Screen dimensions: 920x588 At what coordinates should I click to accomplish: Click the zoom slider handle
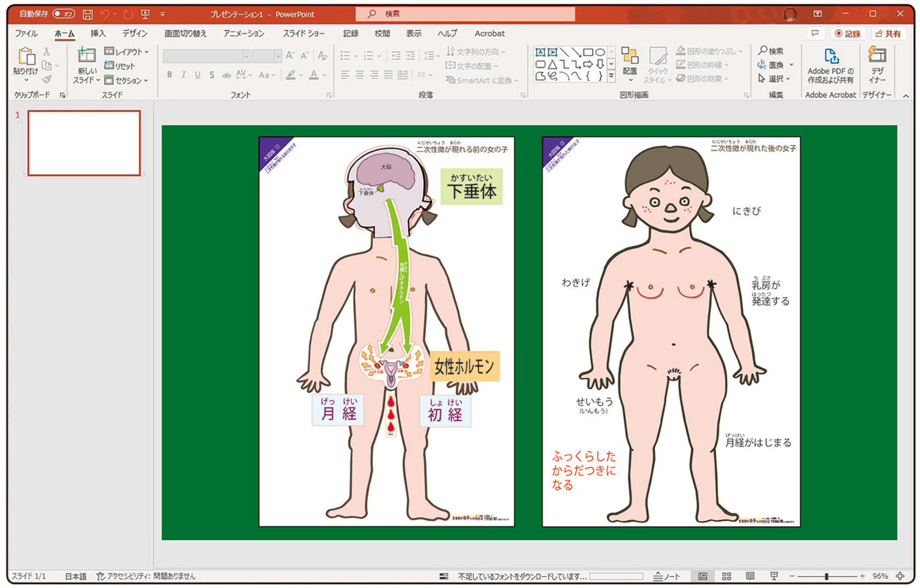(x=826, y=576)
